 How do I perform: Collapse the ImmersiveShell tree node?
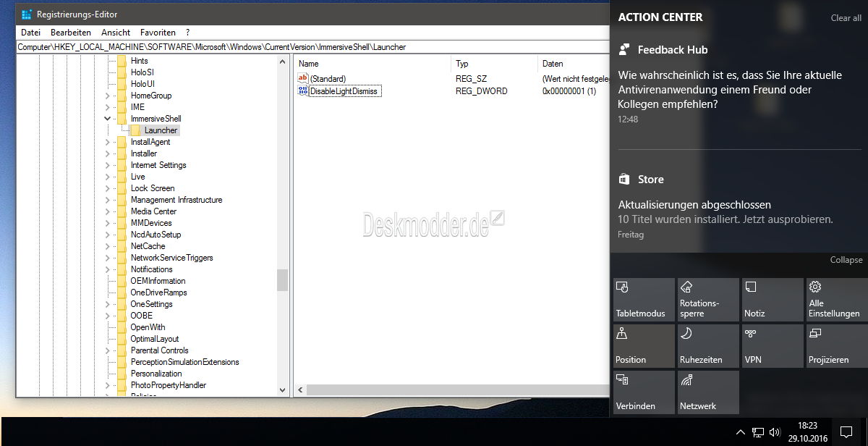pyautogui.click(x=107, y=118)
